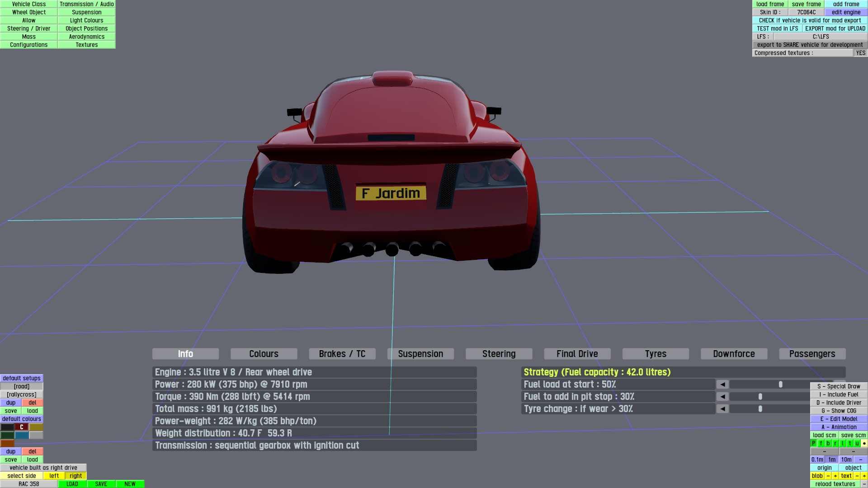Click left arrow next to tyre change
This screenshot has height=488, width=868.
click(722, 409)
